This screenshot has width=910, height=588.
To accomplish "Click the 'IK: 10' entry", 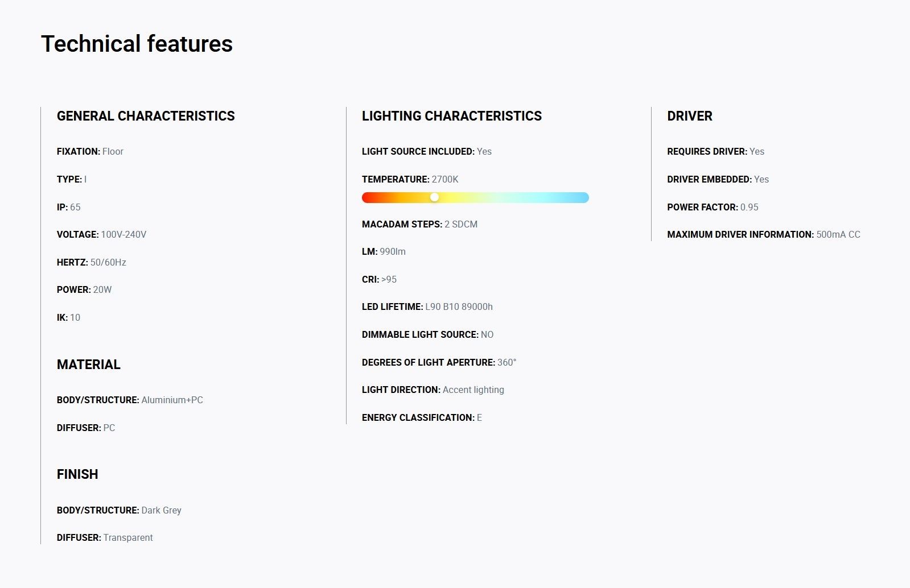I will pos(68,317).
